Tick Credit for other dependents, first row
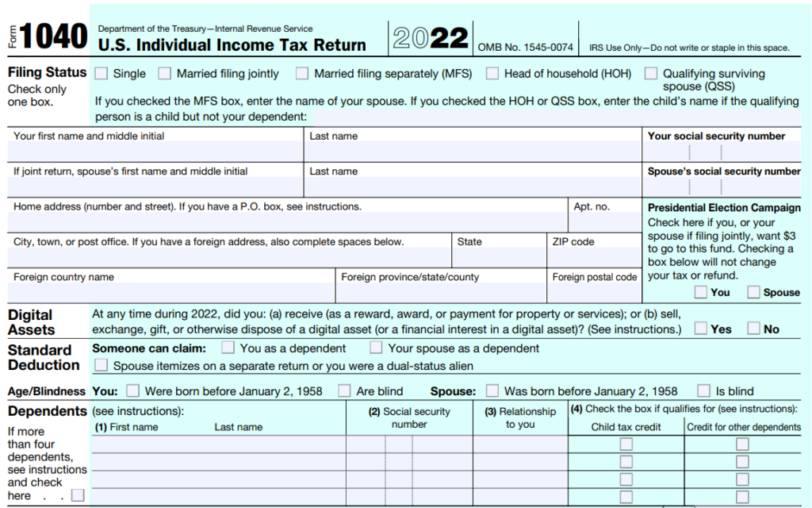 click(x=742, y=444)
